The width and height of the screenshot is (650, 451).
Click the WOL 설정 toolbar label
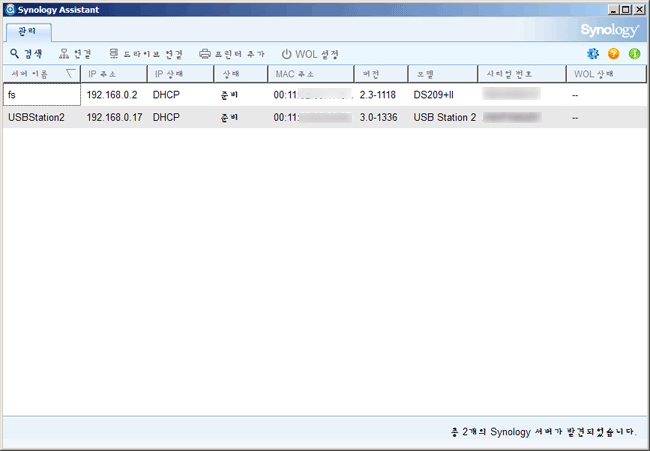coord(317,54)
